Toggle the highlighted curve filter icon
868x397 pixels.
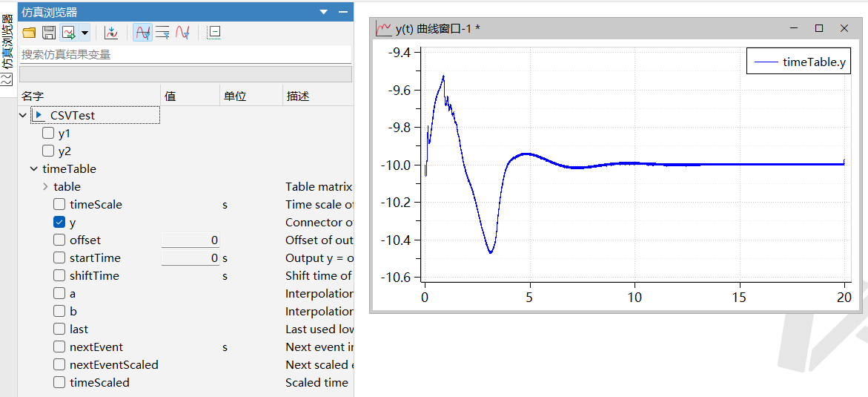(x=143, y=33)
